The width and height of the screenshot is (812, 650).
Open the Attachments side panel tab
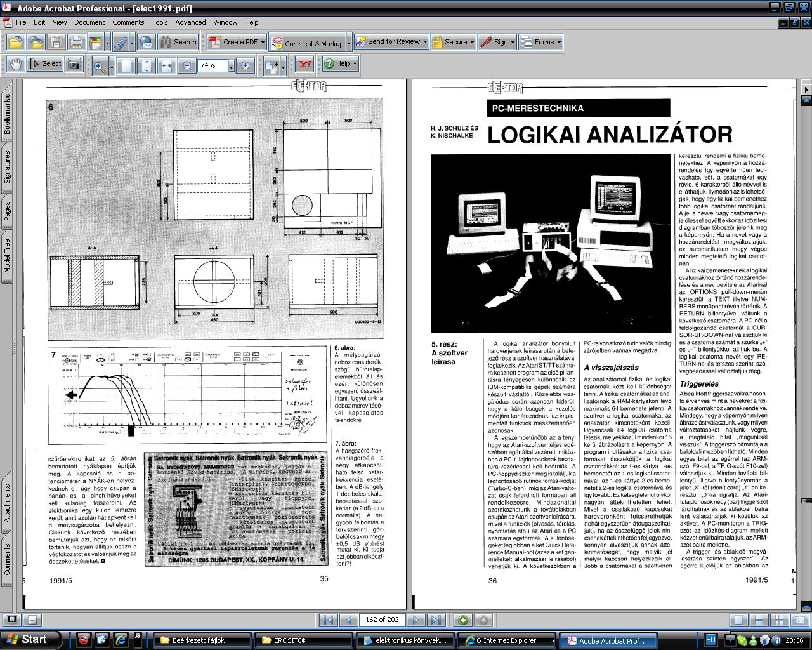pyautogui.click(x=7, y=503)
